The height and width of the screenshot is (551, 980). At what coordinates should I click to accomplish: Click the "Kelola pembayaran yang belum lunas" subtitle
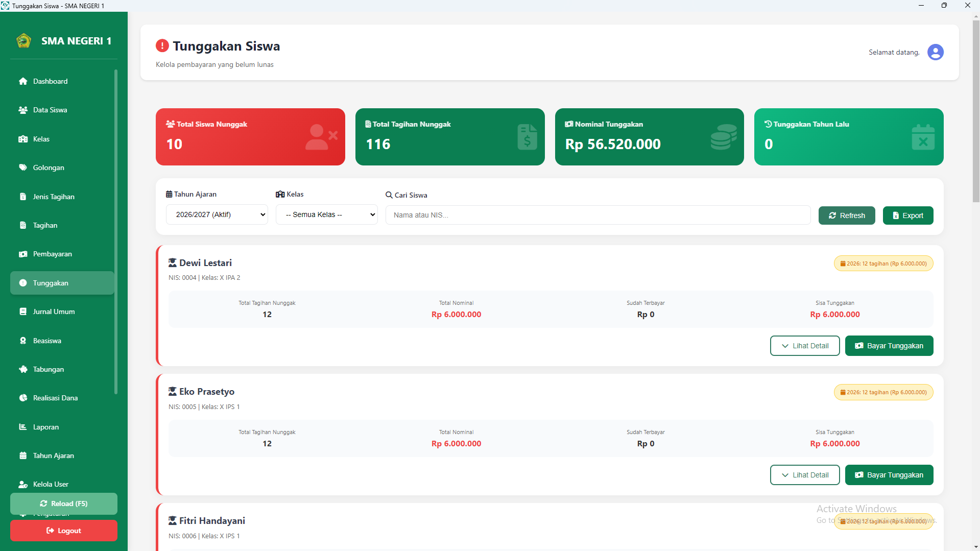214,64
